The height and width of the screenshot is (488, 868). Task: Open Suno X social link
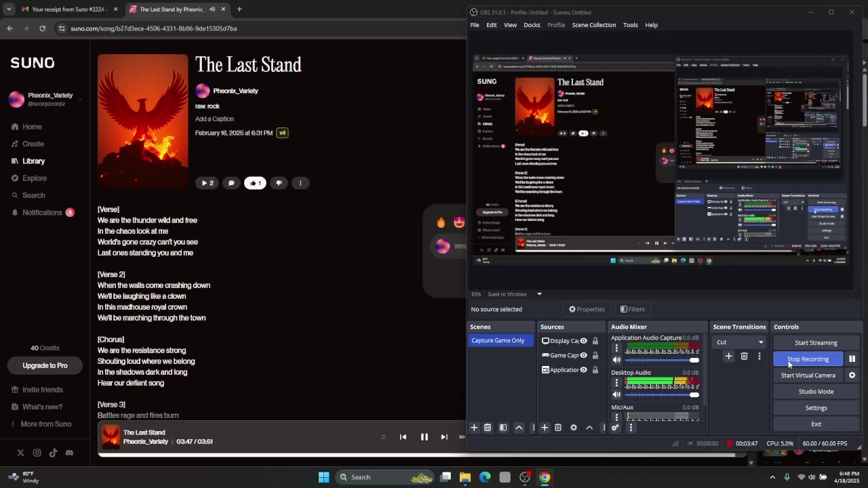tap(20, 453)
